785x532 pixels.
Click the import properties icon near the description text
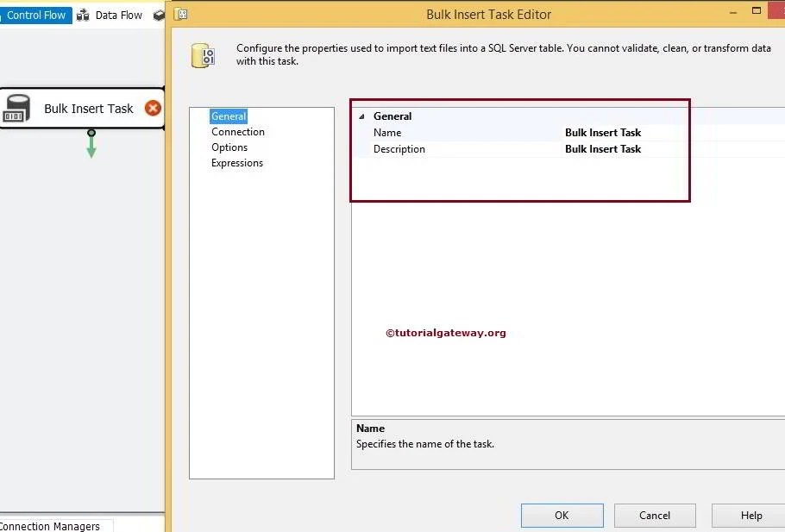click(203, 53)
